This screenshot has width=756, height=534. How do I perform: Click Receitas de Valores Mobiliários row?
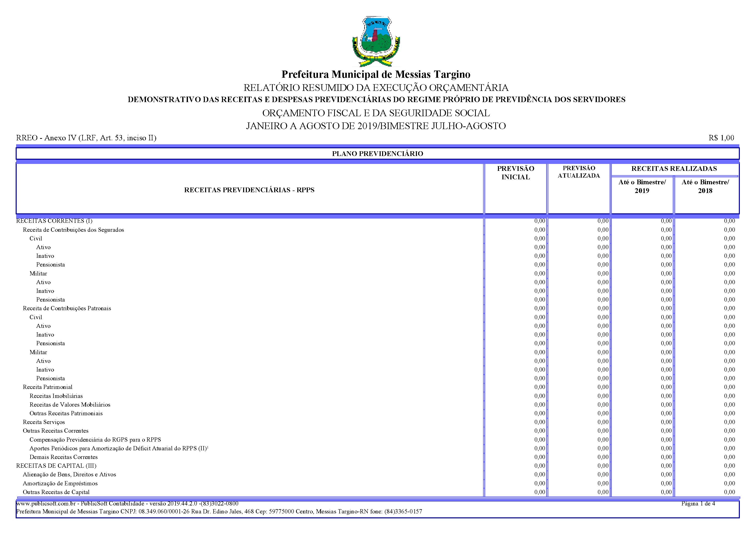(x=70, y=405)
